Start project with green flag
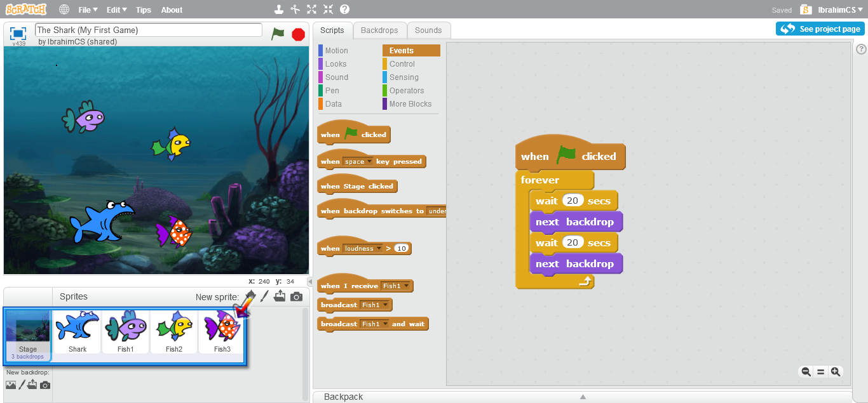This screenshot has width=868, height=403. 278,34
